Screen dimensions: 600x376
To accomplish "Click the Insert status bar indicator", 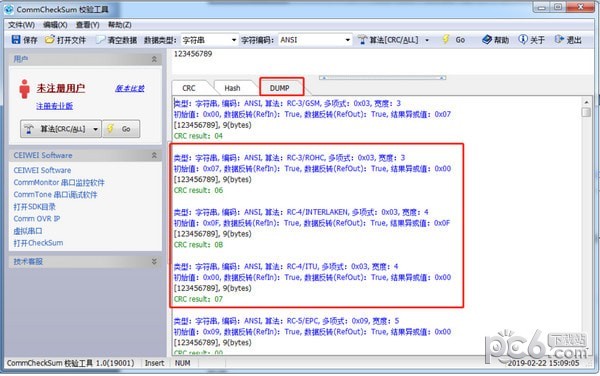I will [154, 363].
